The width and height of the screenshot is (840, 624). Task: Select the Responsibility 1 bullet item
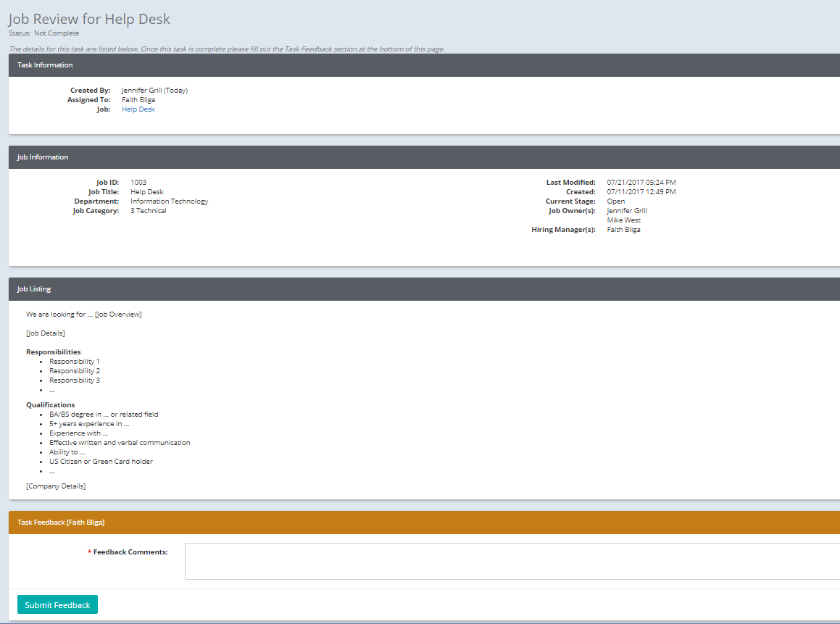click(74, 361)
